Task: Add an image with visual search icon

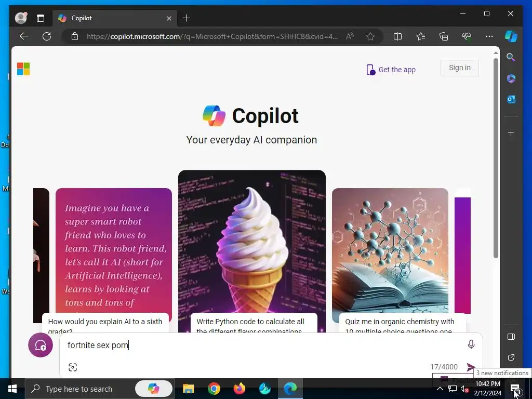Action: point(73,367)
